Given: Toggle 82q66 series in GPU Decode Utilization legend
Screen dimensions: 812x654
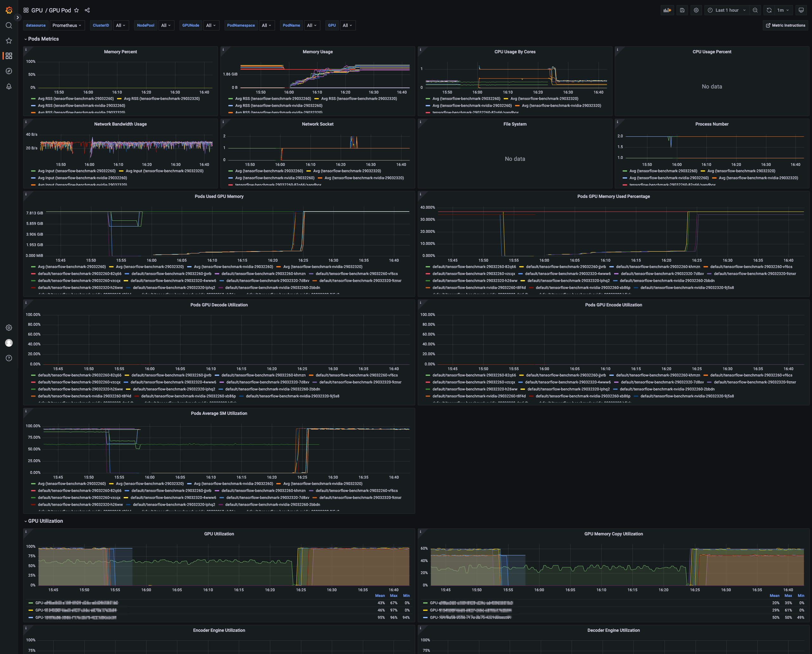Looking at the screenshot, I should tap(76, 375).
